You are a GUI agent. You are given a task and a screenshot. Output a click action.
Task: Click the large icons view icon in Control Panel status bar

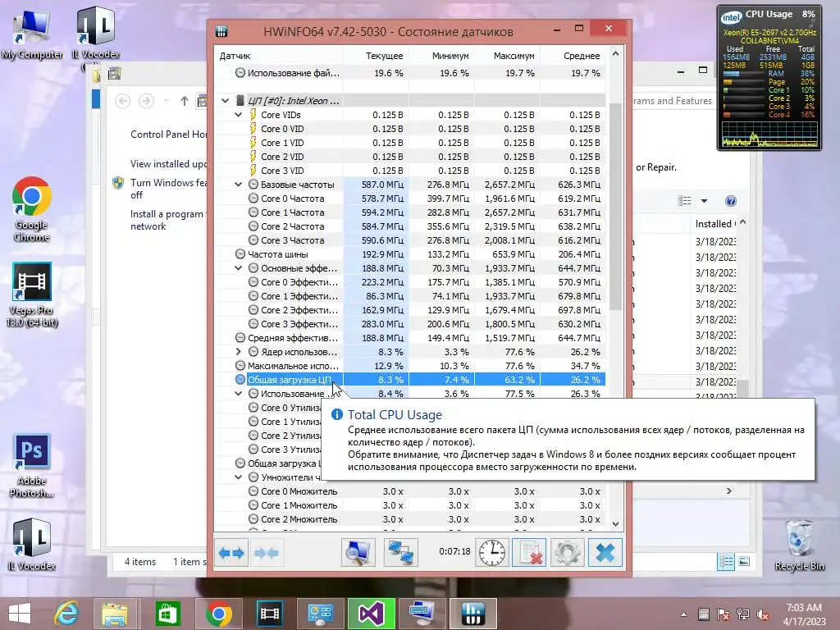(x=744, y=561)
